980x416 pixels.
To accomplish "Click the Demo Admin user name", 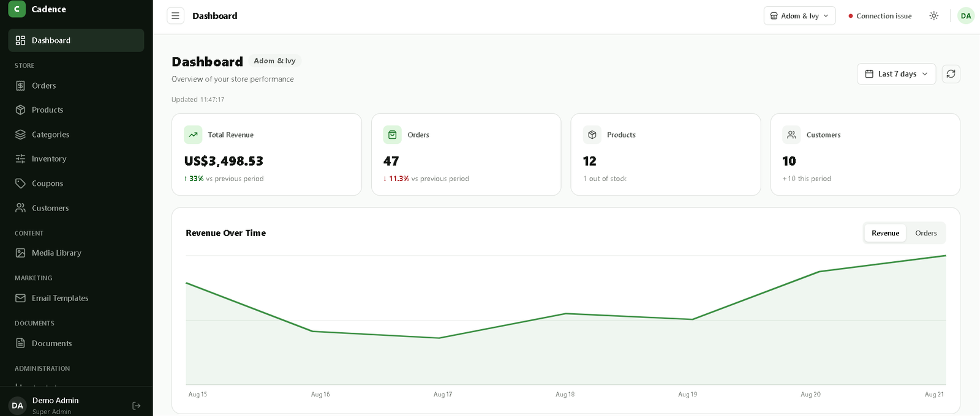I will 55,401.
